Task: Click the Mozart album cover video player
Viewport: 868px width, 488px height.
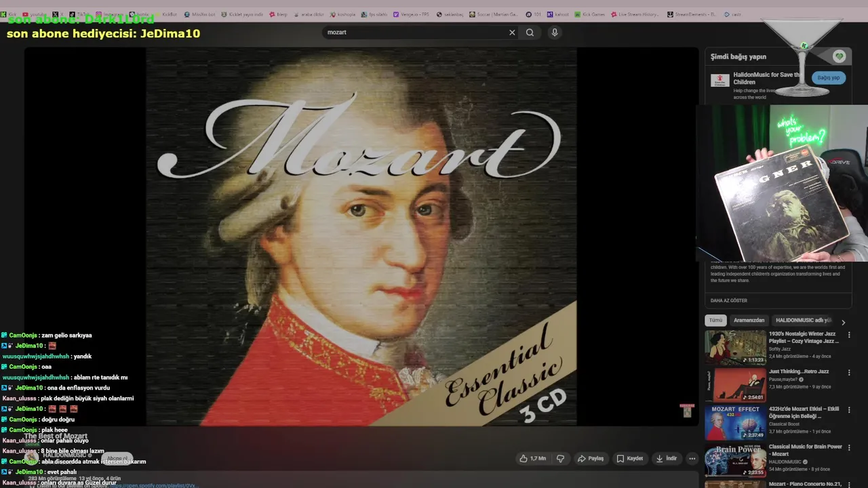Action: (x=361, y=237)
